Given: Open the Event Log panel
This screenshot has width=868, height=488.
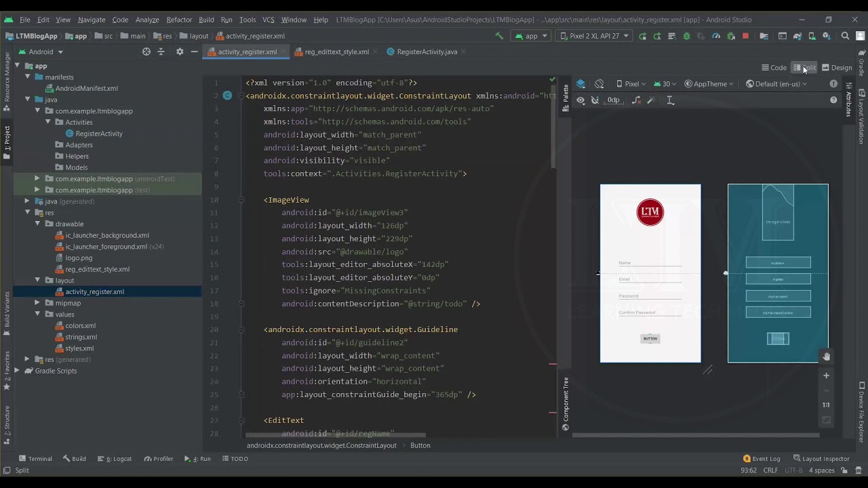Looking at the screenshot, I should point(762,459).
